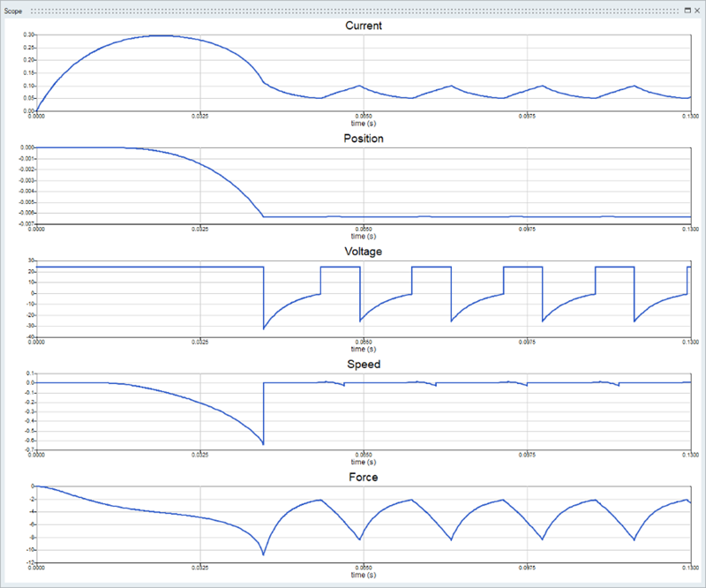Click the deepest dip of the Force curve
This screenshot has width=706, height=588.
click(263, 554)
